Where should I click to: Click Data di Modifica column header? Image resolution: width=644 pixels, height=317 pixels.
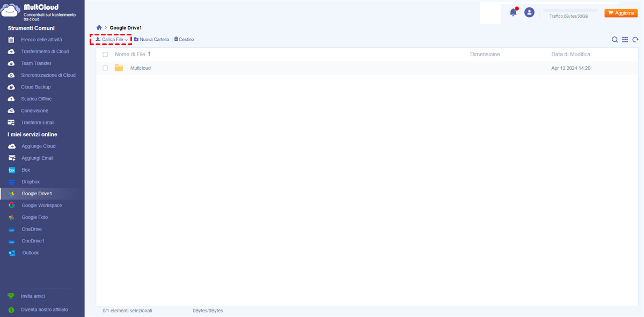[570, 54]
